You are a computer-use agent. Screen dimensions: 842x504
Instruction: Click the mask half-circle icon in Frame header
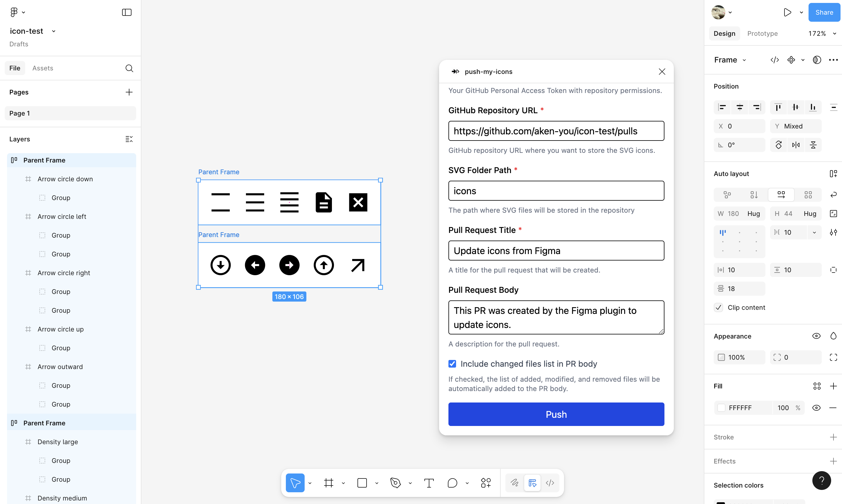(x=817, y=60)
